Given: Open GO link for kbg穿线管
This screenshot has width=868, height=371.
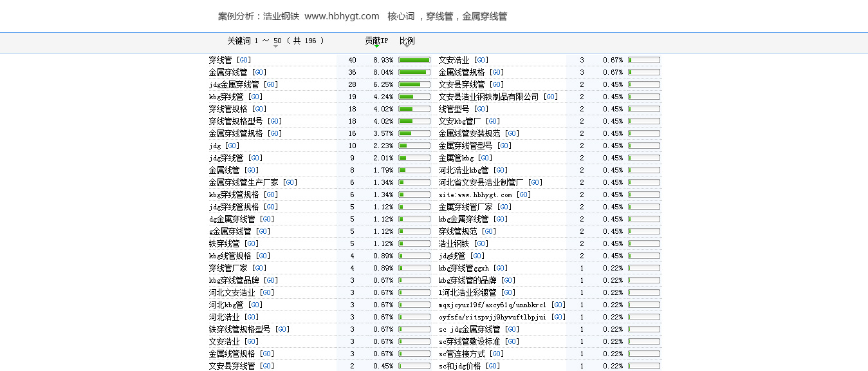Looking at the screenshot, I should tap(255, 97).
